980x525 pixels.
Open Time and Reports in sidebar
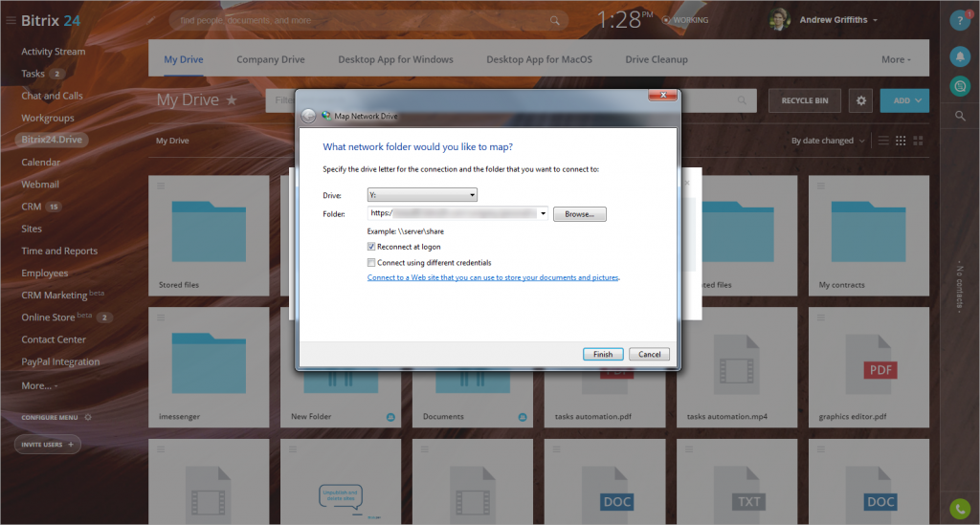(x=59, y=251)
